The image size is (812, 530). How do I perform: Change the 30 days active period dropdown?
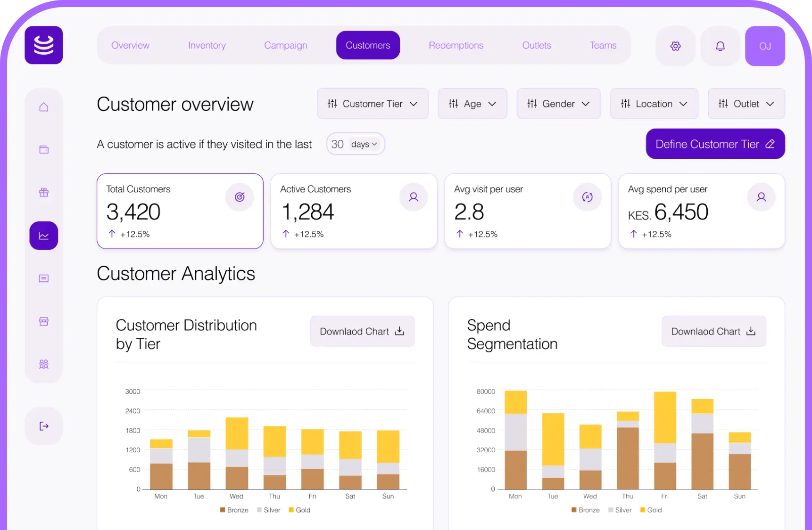point(355,144)
